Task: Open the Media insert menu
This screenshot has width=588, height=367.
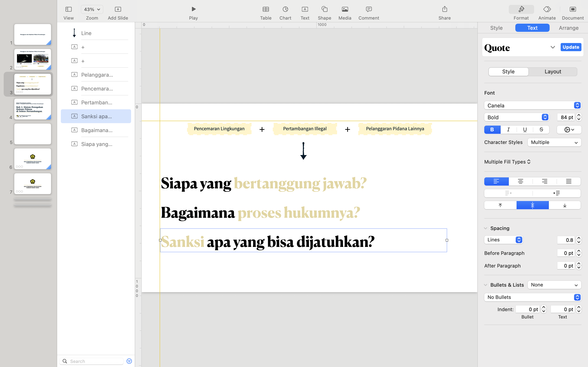Action: 345,9
